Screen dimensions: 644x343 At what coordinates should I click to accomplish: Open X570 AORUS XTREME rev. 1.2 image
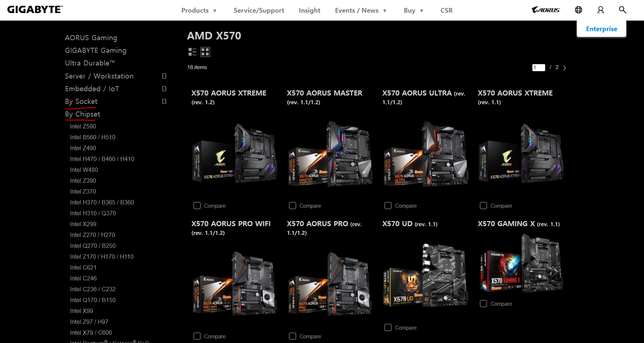[x=235, y=154]
